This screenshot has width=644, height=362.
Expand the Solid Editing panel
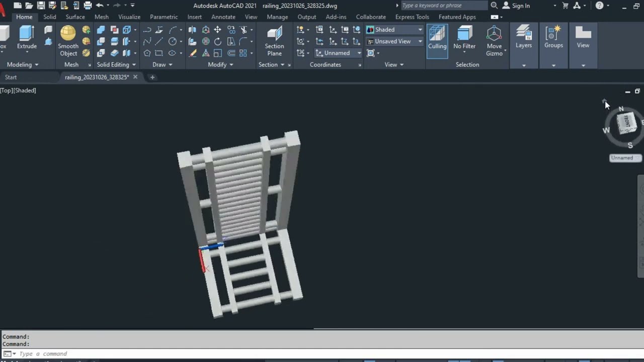coord(116,64)
